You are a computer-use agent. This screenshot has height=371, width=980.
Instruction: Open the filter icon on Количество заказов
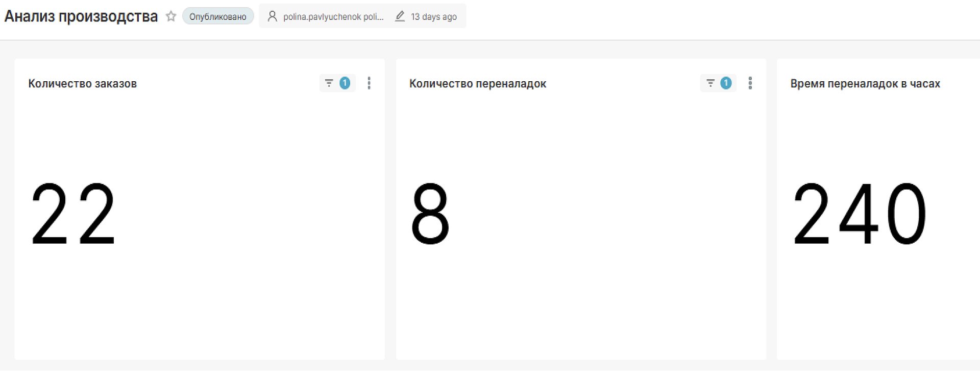pos(329,83)
